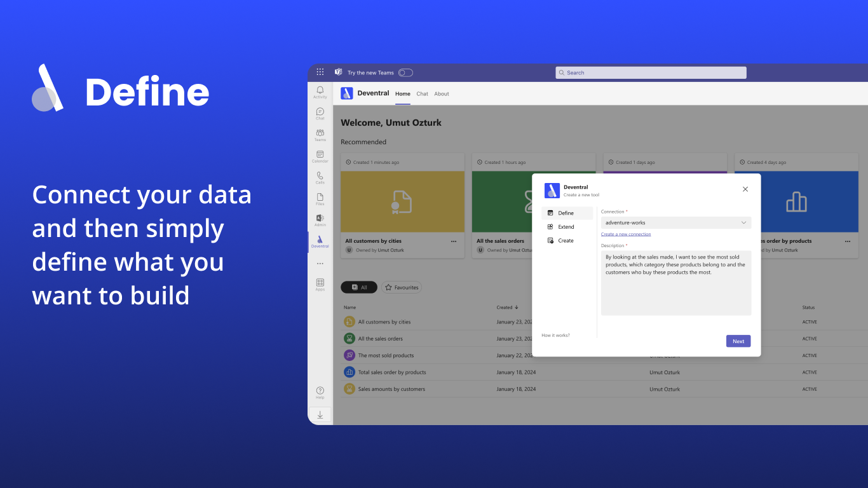Click into the Description text area
Viewport: 868px width, 488px height.
point(676,283)
